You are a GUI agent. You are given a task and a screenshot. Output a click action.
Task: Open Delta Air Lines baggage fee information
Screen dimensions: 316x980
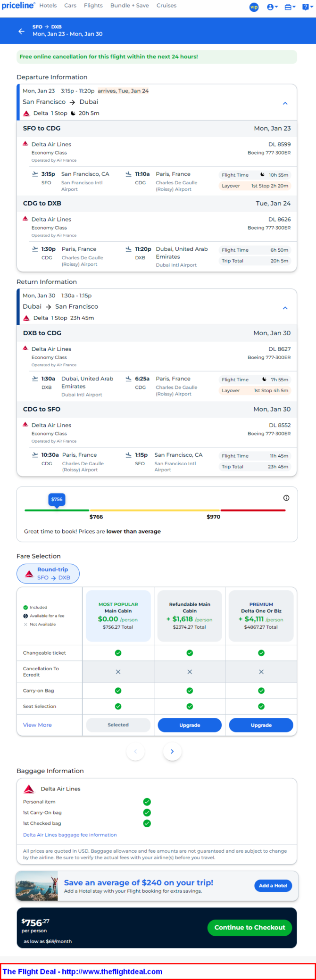[x=70, y=835]
